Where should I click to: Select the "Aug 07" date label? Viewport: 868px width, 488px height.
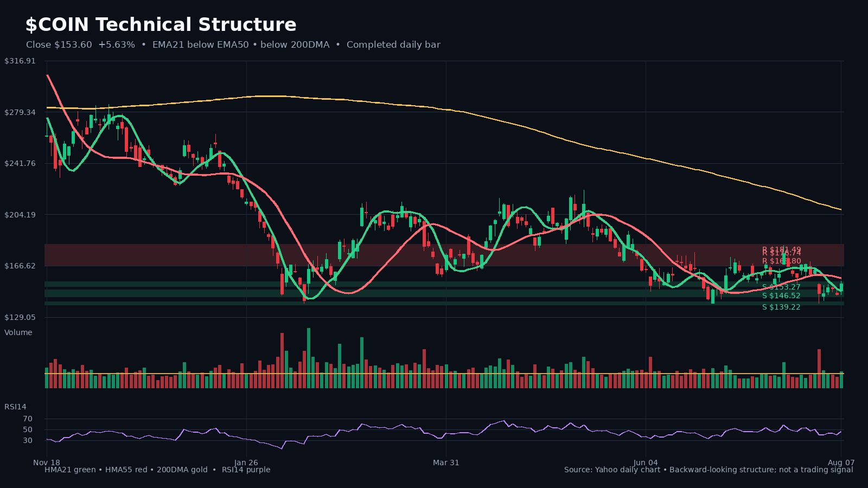(x=841, y=463)
